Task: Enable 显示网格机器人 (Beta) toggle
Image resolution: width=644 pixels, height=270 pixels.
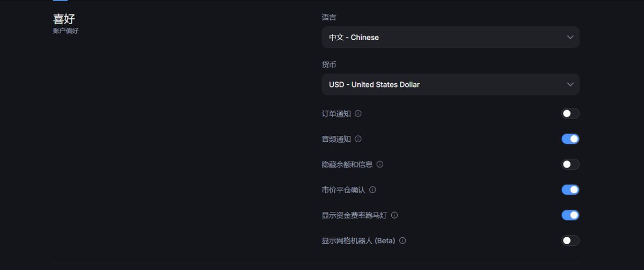Action: (x=570, y=240)
